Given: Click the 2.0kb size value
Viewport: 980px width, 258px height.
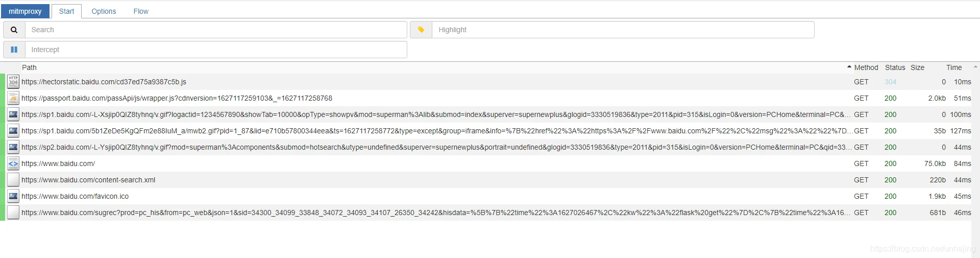Looking at the screenshot, I should 937,98.
